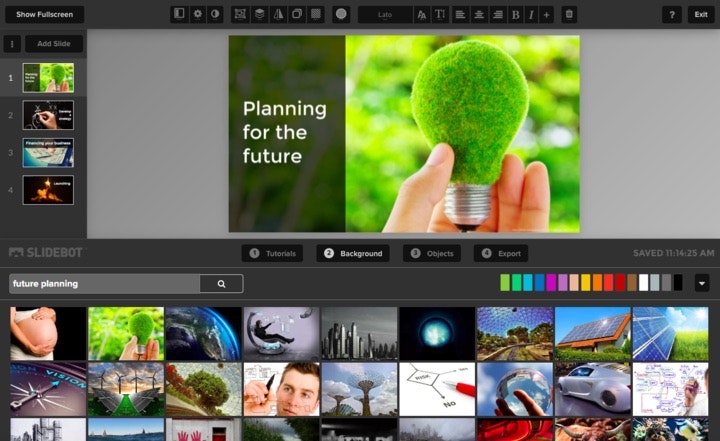Choose the Earth from space image
The height and width of the screenshot is (441, 720).
point(203,334)
